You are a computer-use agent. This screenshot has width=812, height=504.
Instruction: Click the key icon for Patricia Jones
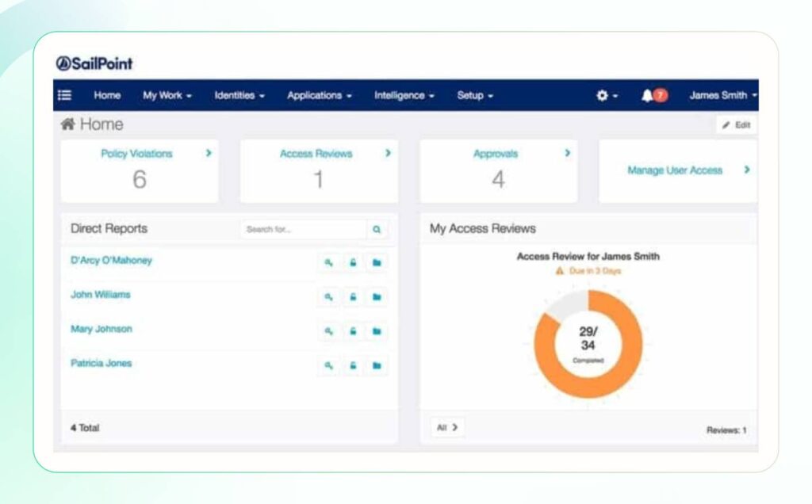328,365
